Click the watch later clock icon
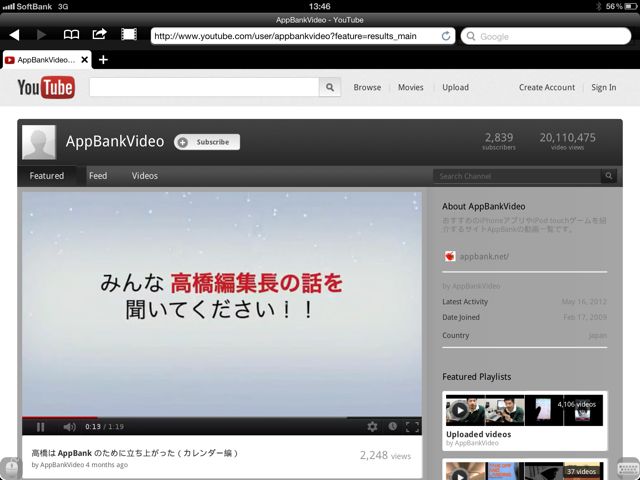The height and width of the screenshot is (480, 640). (x=392, y=427)
